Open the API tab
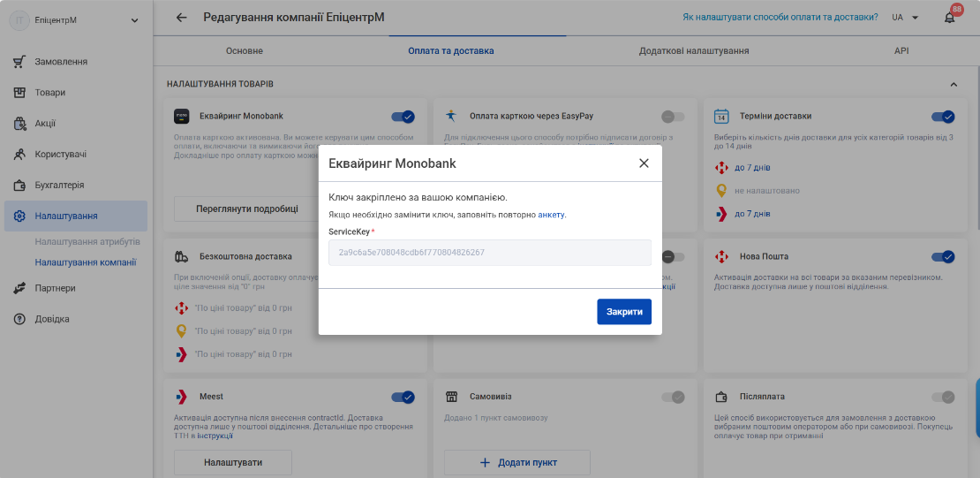 tap(901, 50)
